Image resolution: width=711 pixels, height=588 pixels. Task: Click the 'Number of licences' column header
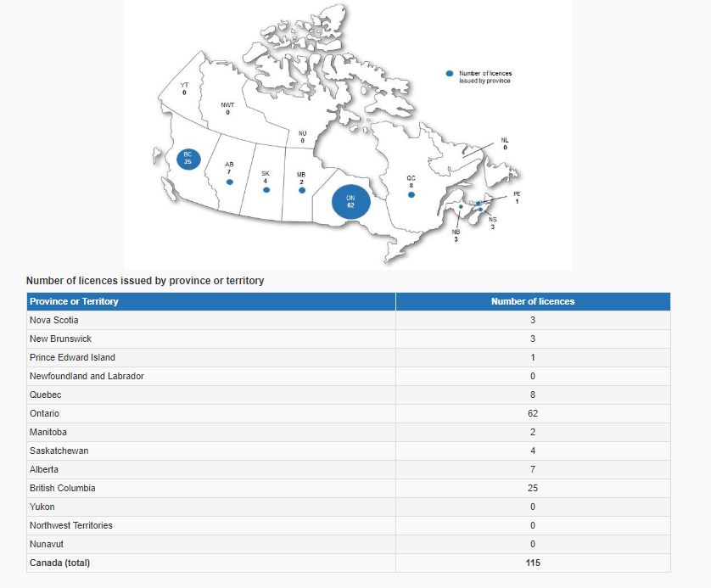[x=532, y=301]
